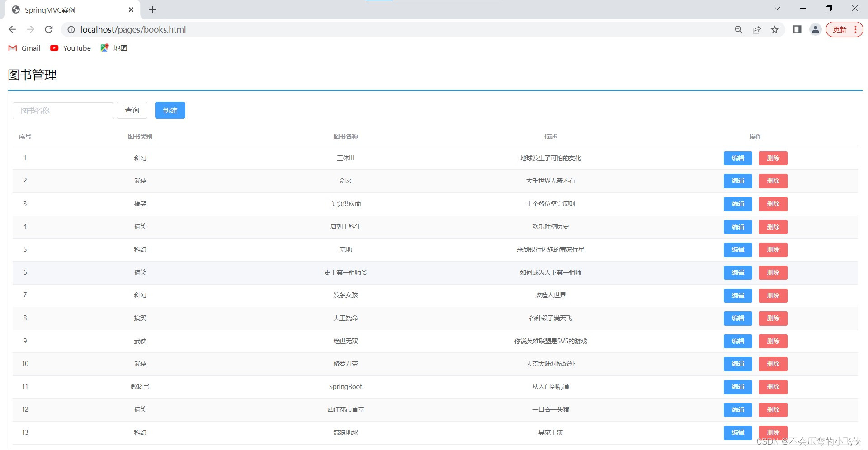Delete the SpringBoot row
868x450 pixels.
click(773, 387)
